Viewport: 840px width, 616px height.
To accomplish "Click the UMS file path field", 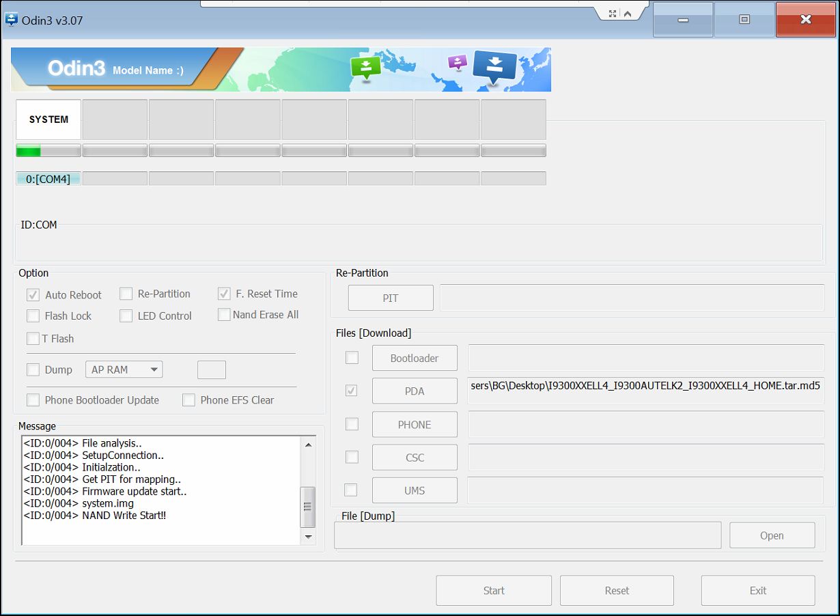I will point(645,490).
